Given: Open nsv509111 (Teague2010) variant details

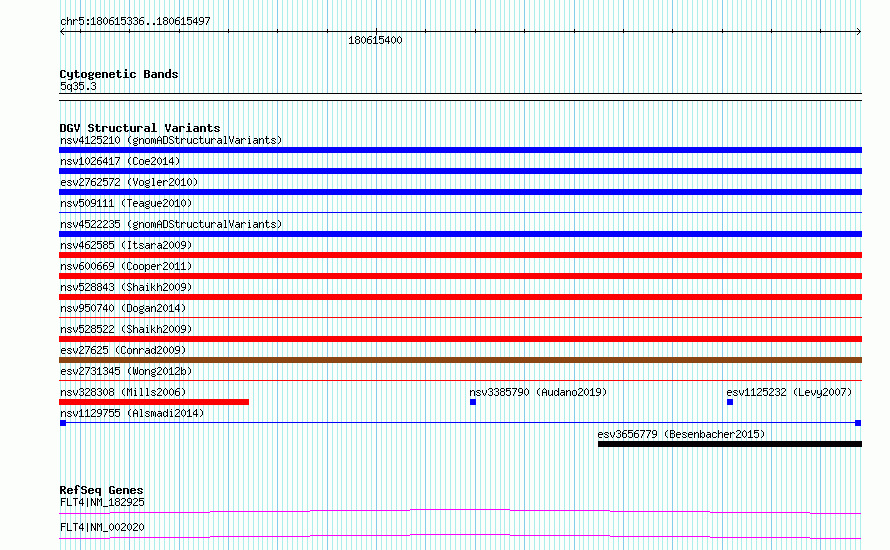Looking at the screenshot, I should click(126, 203).
